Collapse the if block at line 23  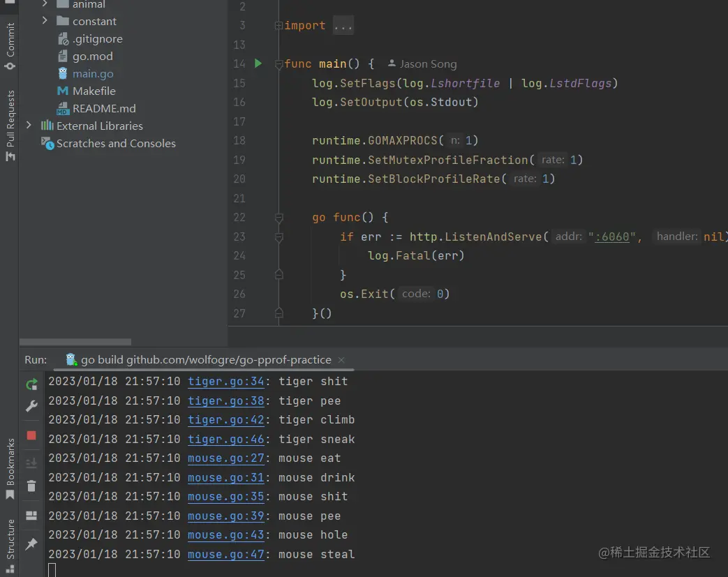pyautogui.click(x=278, y=237)
